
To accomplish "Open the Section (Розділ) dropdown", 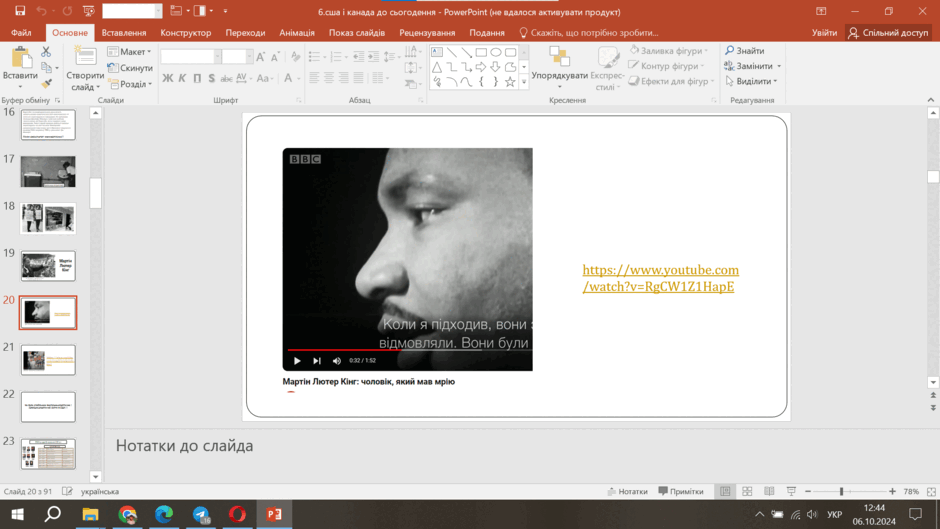I will 130,85.
